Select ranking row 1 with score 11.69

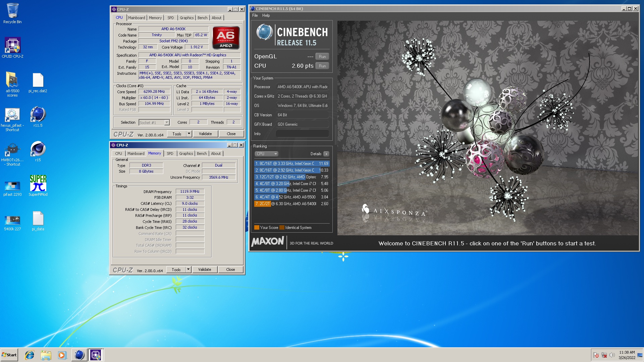(292, 164)
